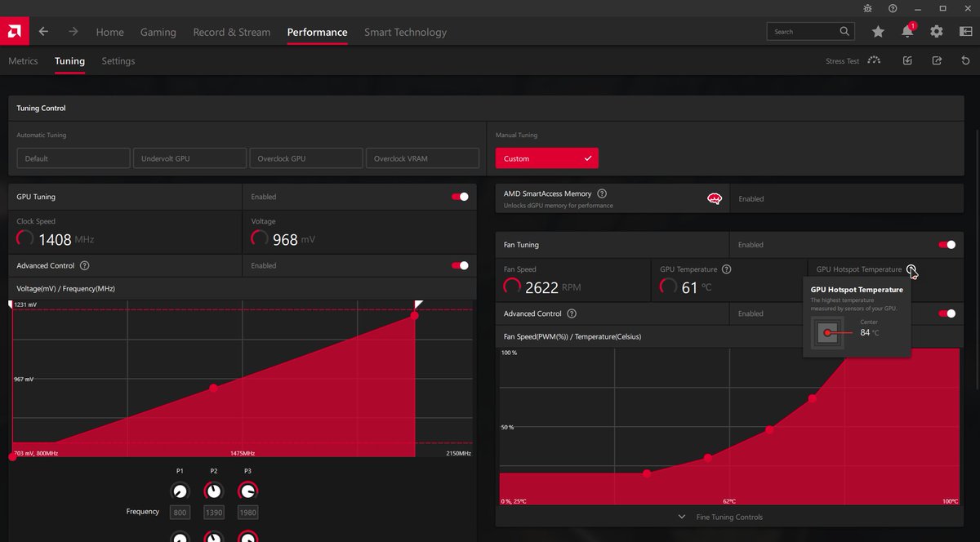Open GPU Temperature help icon
This screenshot has height=542, width=980.
click(727, 269)
